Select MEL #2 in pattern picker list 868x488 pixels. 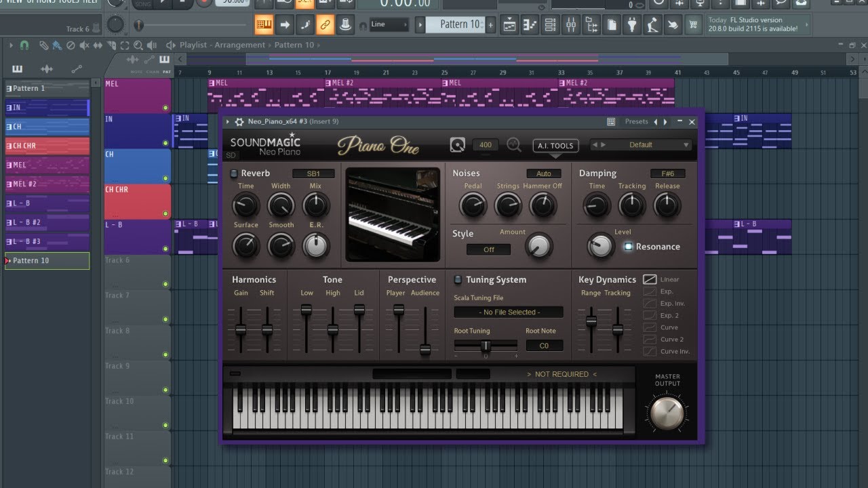47,184
